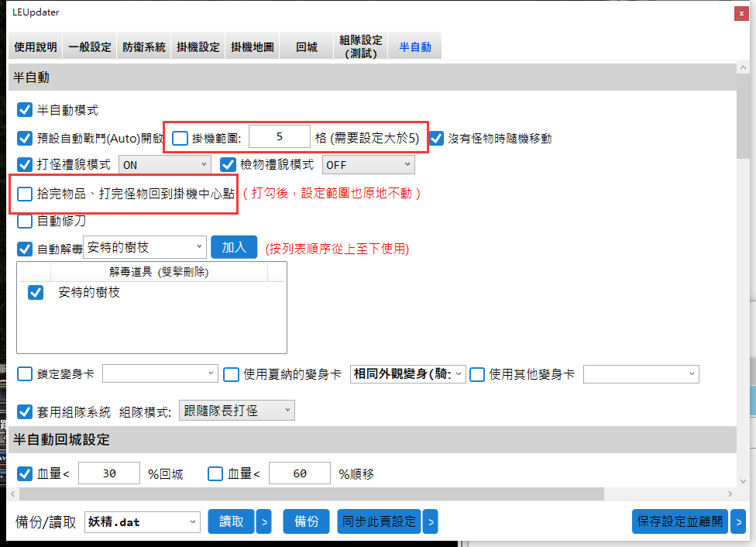Click the 讀取 button
756x547 pixels.
click(231, 521)
